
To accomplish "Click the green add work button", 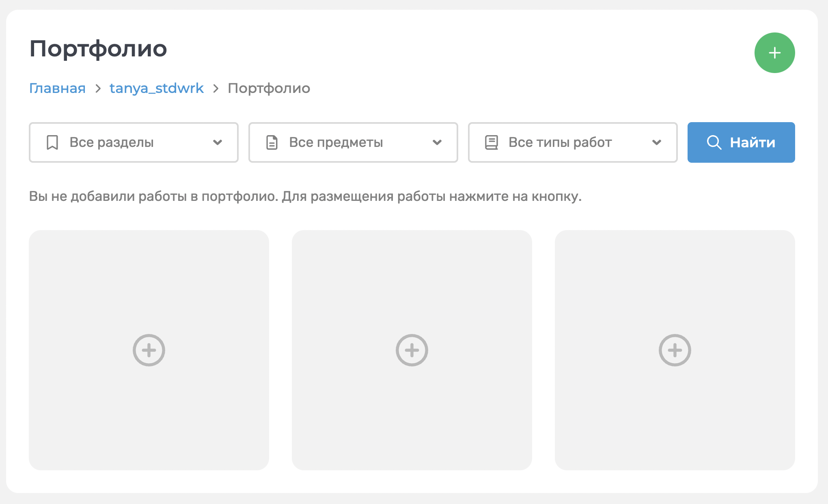I will (774, 53).
